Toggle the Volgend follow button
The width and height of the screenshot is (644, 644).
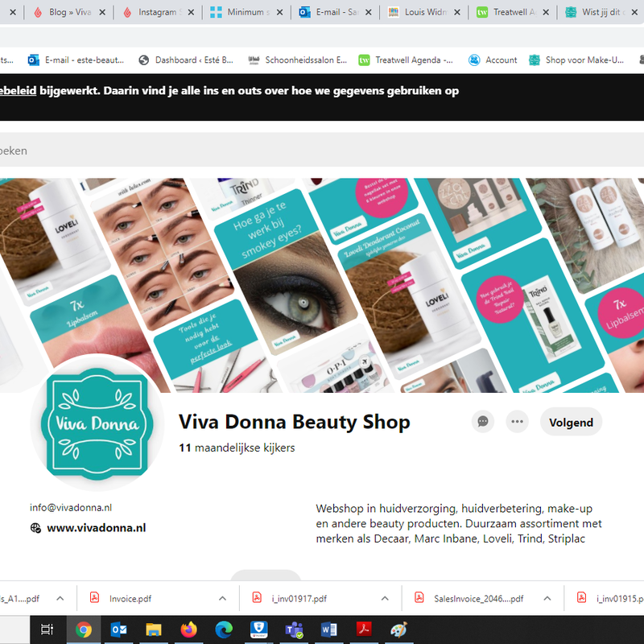pyautogui.click(x=571, y=422)
